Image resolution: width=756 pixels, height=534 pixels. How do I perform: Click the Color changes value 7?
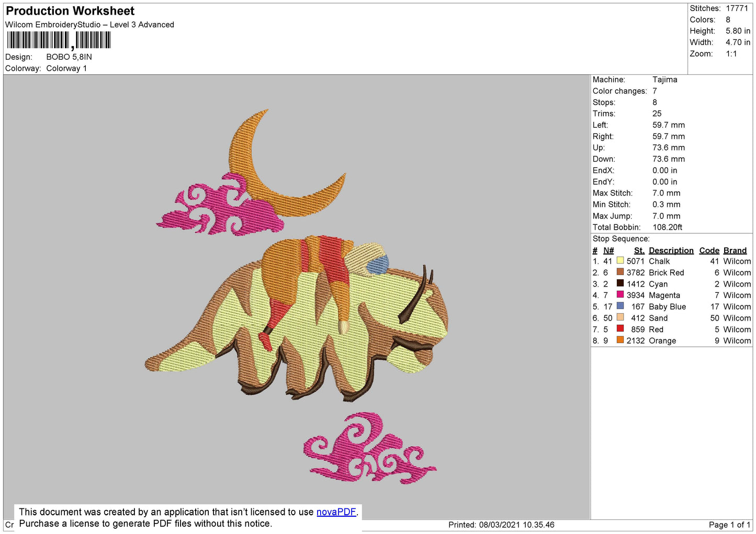[x=655, y=91]
